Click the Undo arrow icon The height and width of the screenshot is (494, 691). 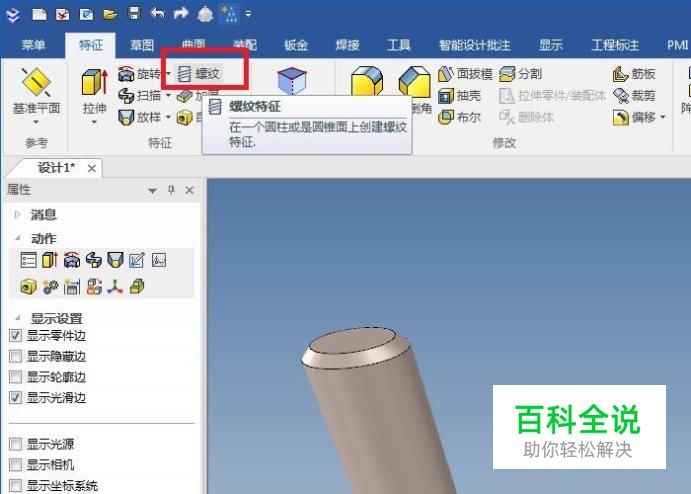(x=157, y=14)
